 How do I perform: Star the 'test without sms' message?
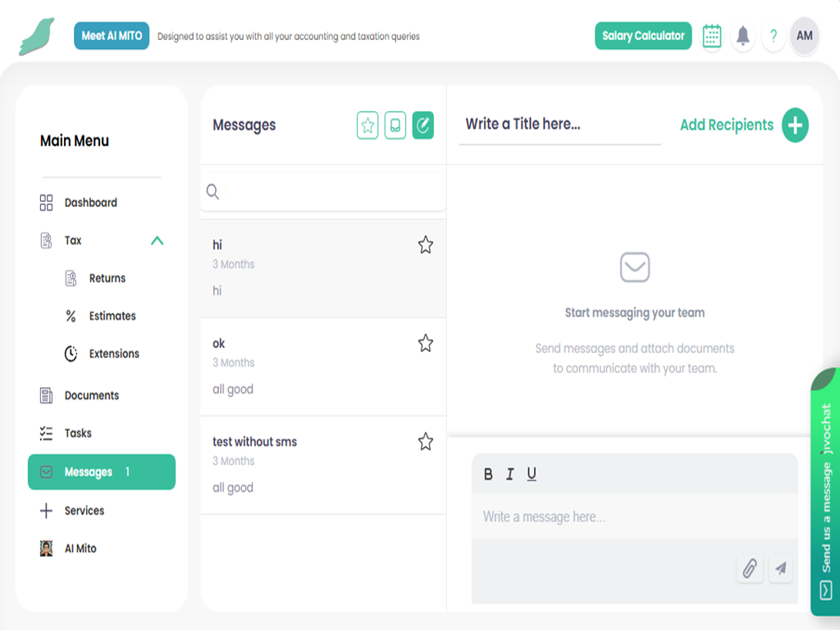pyautogui.click(x=425, y=441)
